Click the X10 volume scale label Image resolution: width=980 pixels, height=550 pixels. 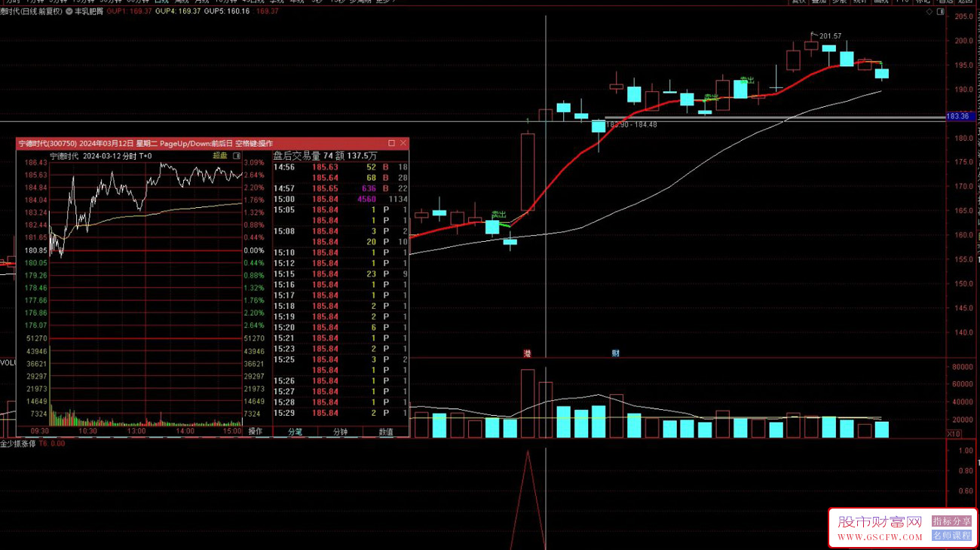point(954,434)
